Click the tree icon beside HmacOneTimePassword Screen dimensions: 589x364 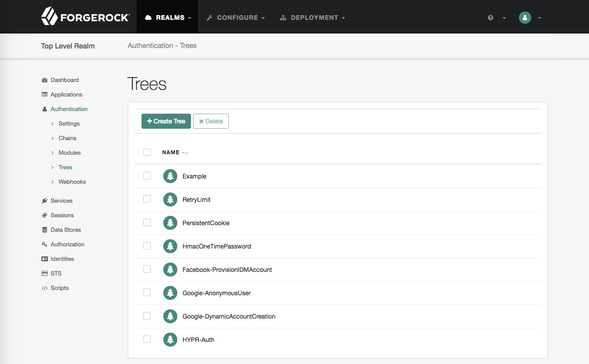(x=170, y=246)
